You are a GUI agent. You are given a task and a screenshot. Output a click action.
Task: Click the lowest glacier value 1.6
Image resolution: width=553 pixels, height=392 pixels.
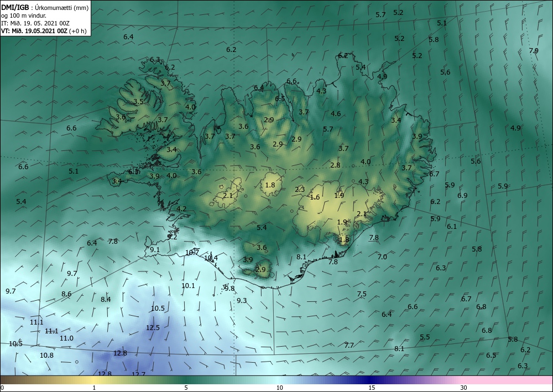pyautogui.click(x=315, y=197)
